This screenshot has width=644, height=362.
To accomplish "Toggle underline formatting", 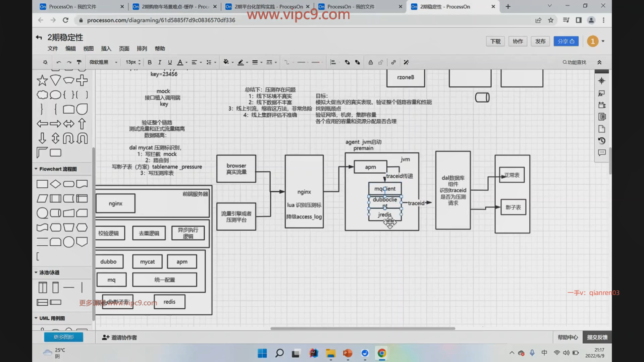I will click(x=170, y=62).
